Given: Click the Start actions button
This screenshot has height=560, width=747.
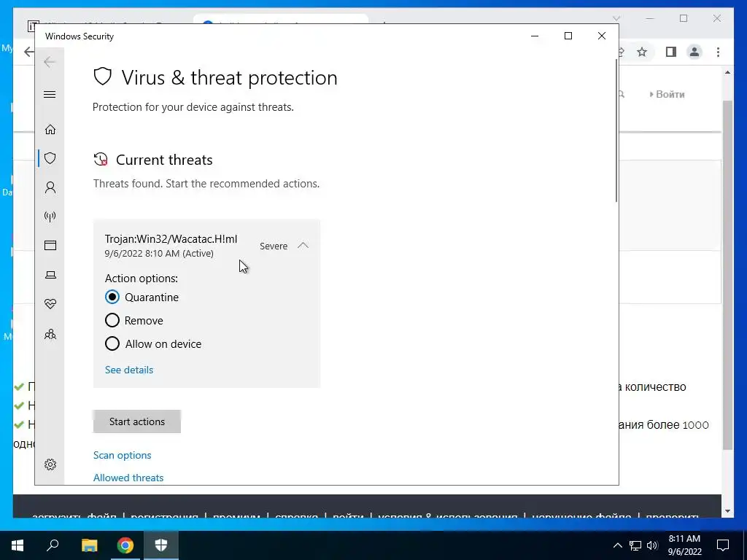Looking at the screenshot, I should pyautogui.click(x=136, y=421).
